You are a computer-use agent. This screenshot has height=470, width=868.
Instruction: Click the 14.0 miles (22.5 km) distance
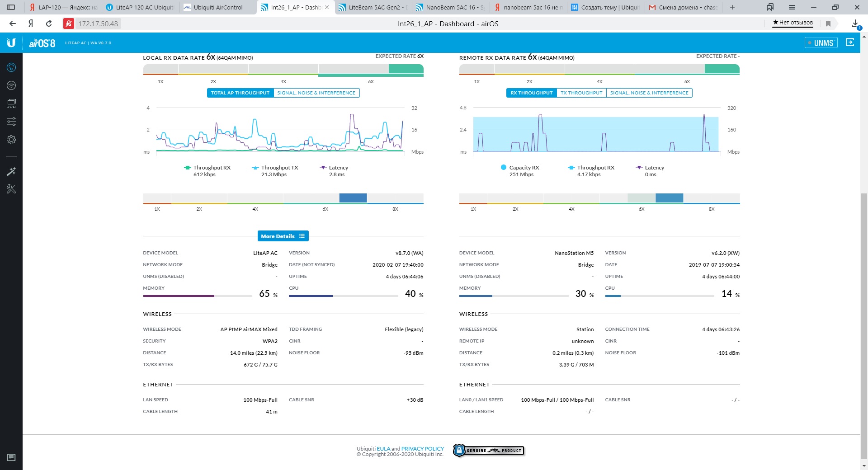coord(254,353)
